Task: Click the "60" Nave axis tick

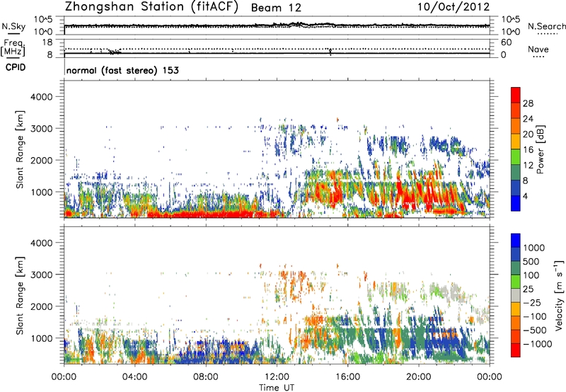Action: (x=506, y=42)
